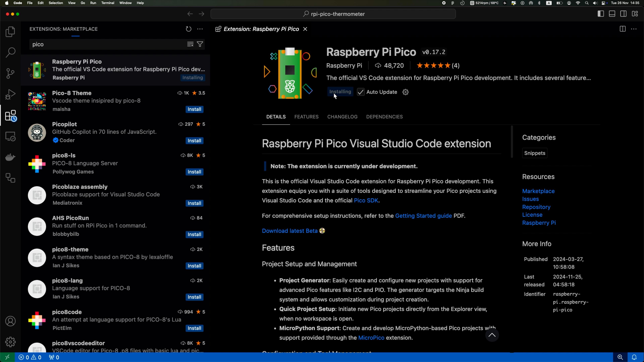
Task: Open forwarded ports status item
Action: pyautogui.click(x=54, y=357)
